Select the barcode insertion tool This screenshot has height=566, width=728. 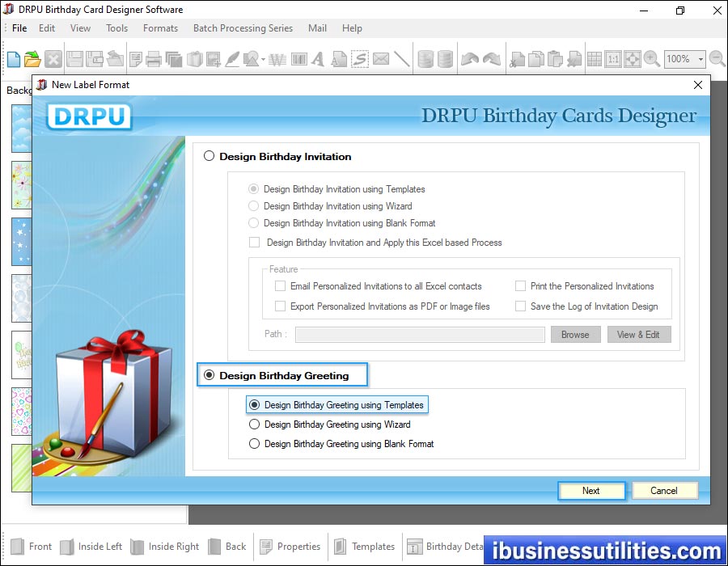coord(298,58)
